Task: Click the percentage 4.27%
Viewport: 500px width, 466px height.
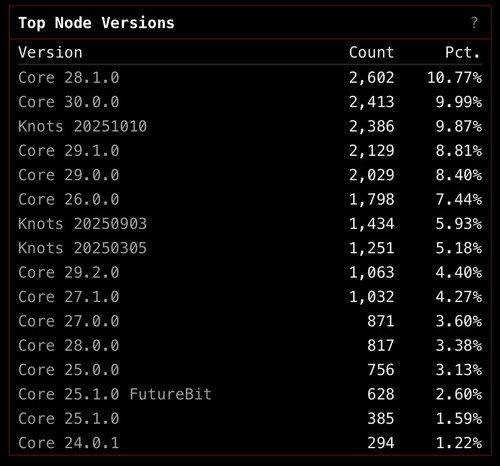Action: (x=459, y=297)
